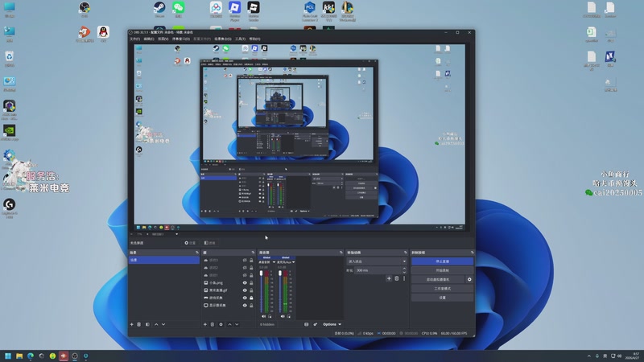Click the 开始录制 button

coord(442,270)
